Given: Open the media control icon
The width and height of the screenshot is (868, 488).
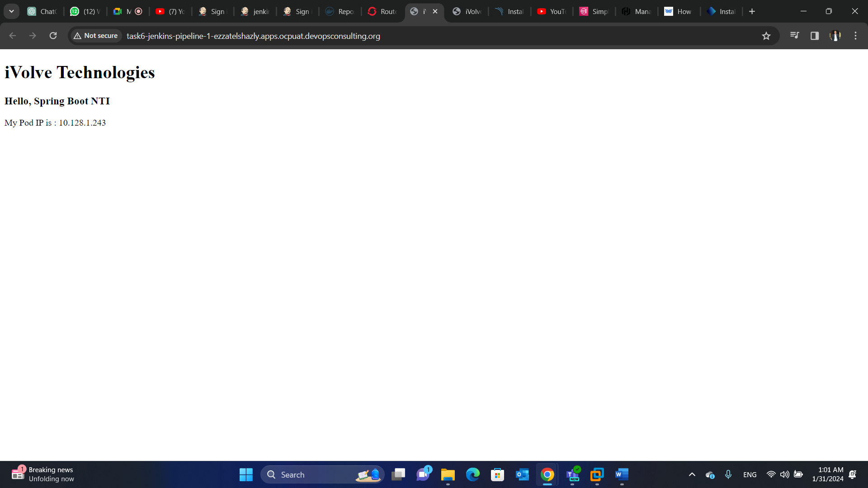Looking at the screenshot, I should tap(794, 36).
